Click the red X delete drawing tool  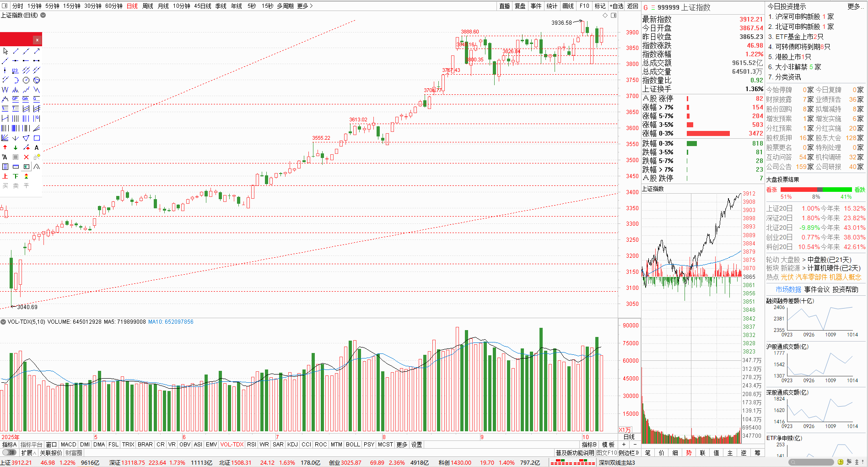pos(26,157)
